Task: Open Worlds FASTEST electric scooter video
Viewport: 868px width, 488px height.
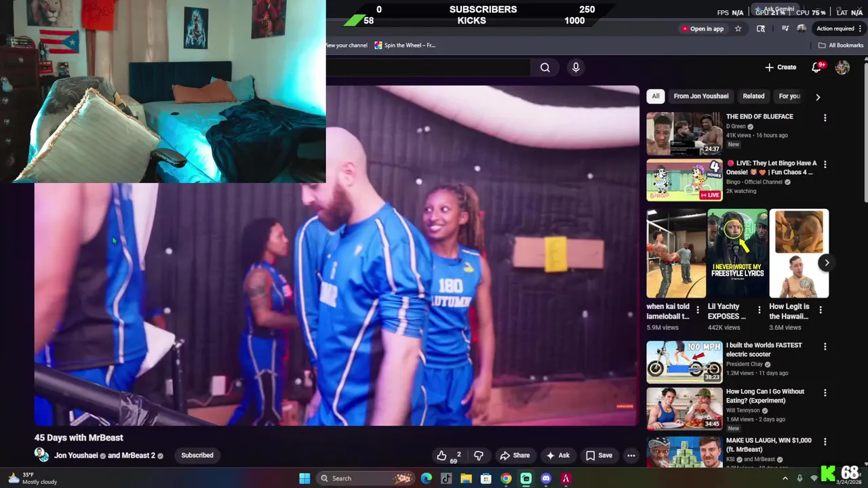Action: 684,362
